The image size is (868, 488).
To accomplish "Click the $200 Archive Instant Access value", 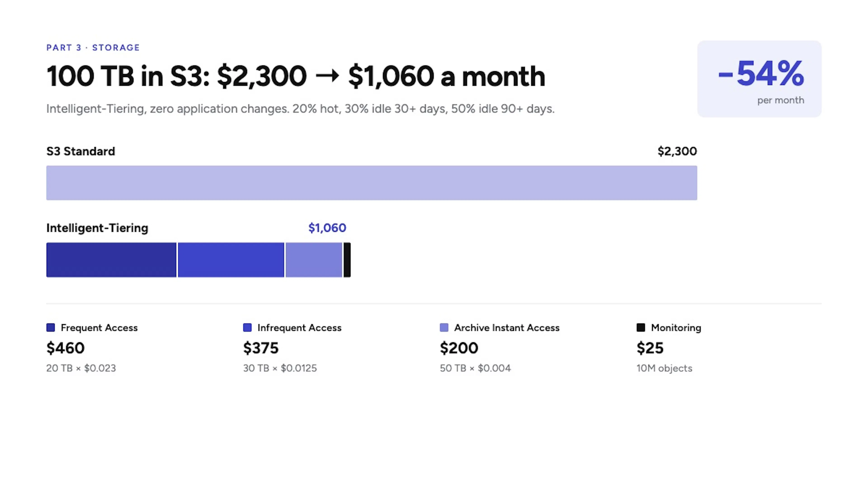I will [459, 348].
